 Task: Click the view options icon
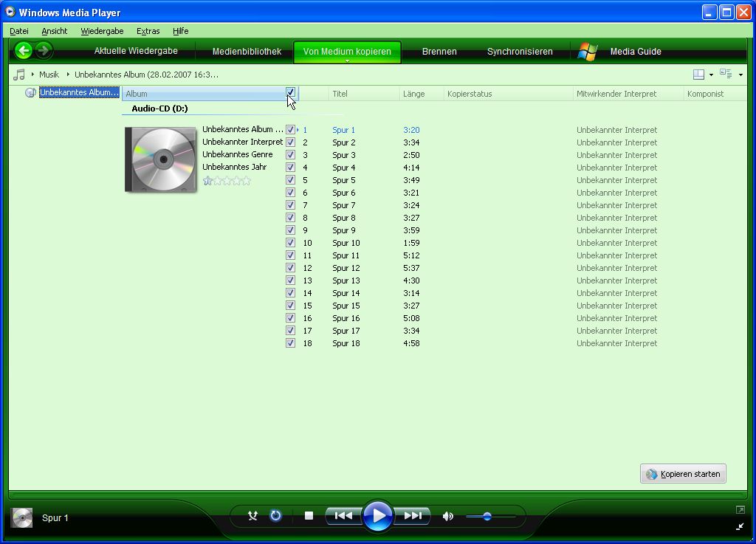coord(726,74)
